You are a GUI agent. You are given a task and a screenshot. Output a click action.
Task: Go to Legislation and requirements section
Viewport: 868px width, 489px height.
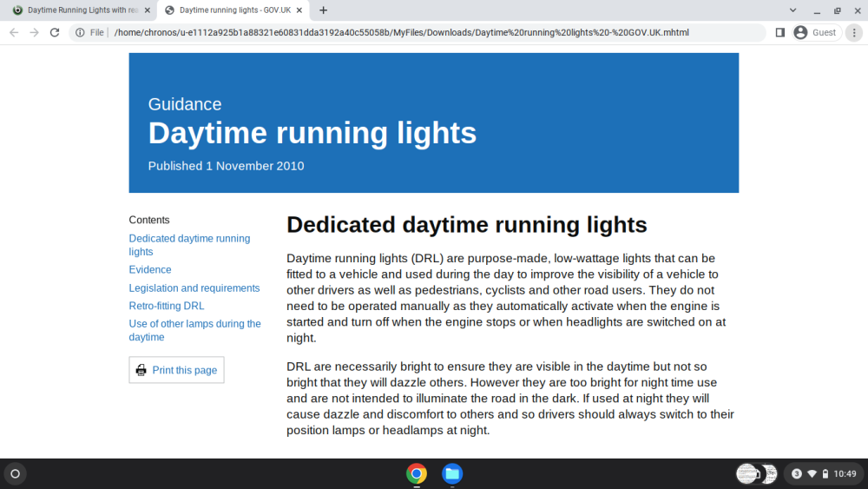tap(194, 288)
